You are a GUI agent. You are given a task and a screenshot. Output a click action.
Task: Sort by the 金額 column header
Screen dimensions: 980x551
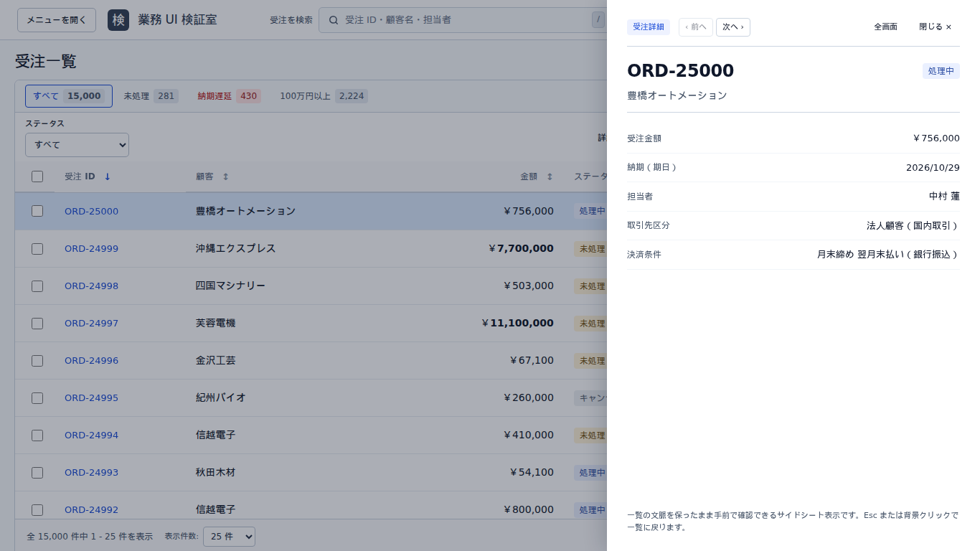[x=537, y=176]
